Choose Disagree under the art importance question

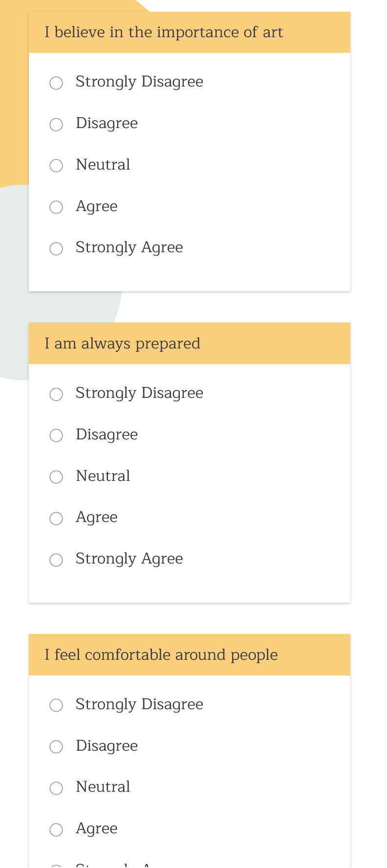(56, 124)
